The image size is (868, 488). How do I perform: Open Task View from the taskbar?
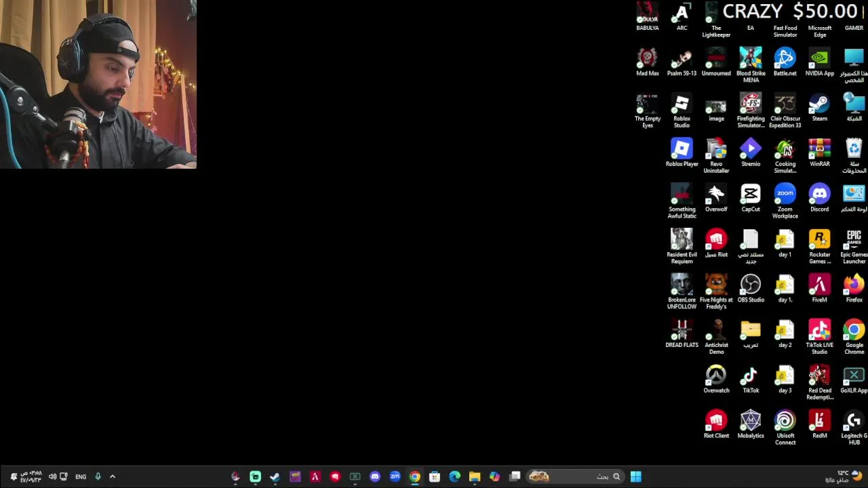[x=515, y=476]
